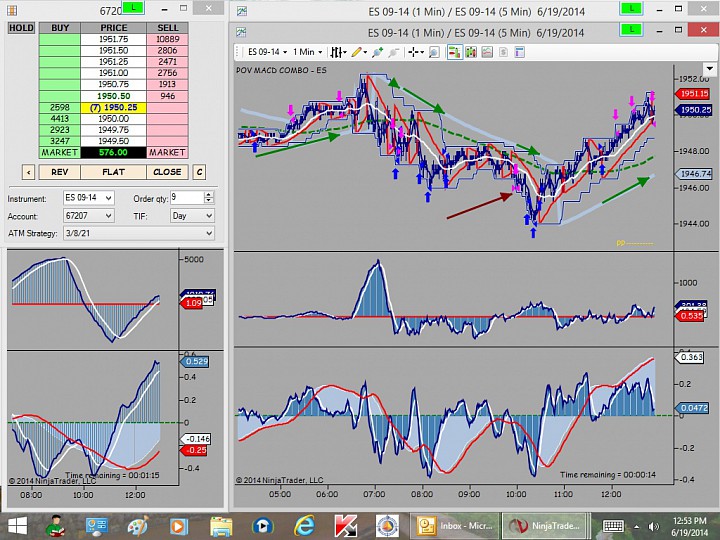Open the Paint palette taskbar icon

(138, 526)
